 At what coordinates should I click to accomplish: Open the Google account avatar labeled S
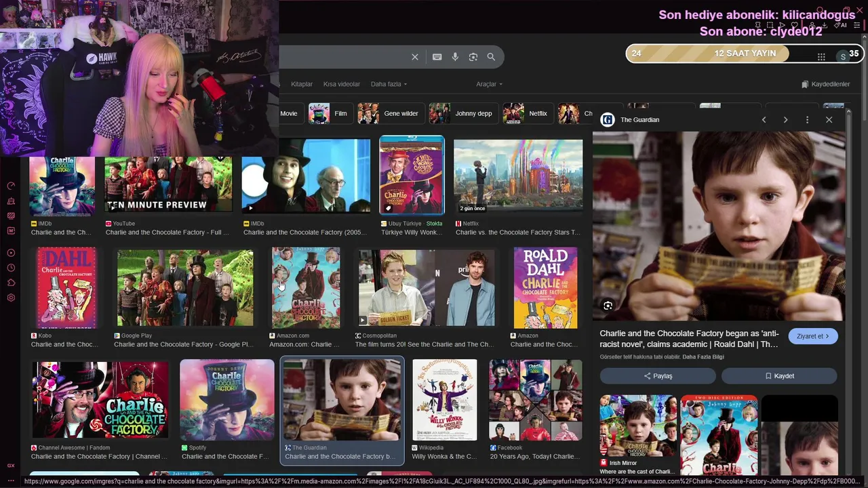843,57
